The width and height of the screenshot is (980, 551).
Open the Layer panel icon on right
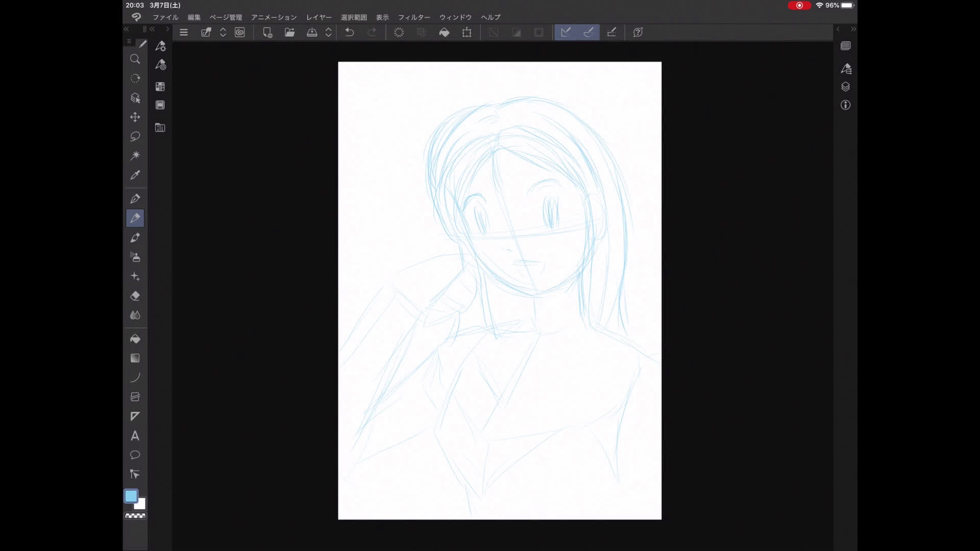[845, 87]
